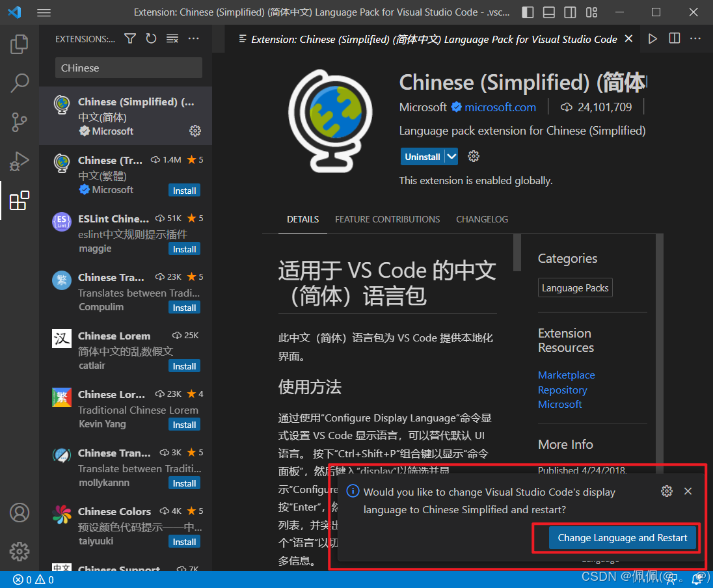Open extensions Views and More Actions menu
The height and width of the screenshot is (588, 713).
pyautogui.click(x=194, y=38)
